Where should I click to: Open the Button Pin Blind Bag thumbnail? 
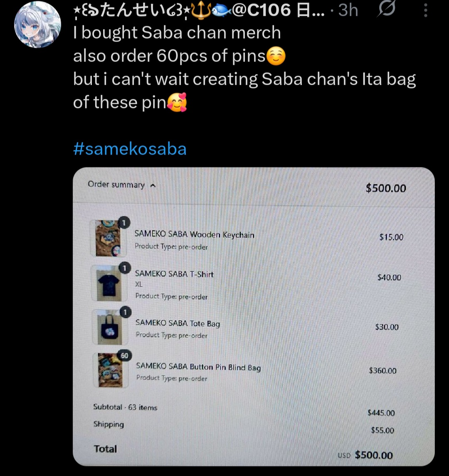[111, 370]
